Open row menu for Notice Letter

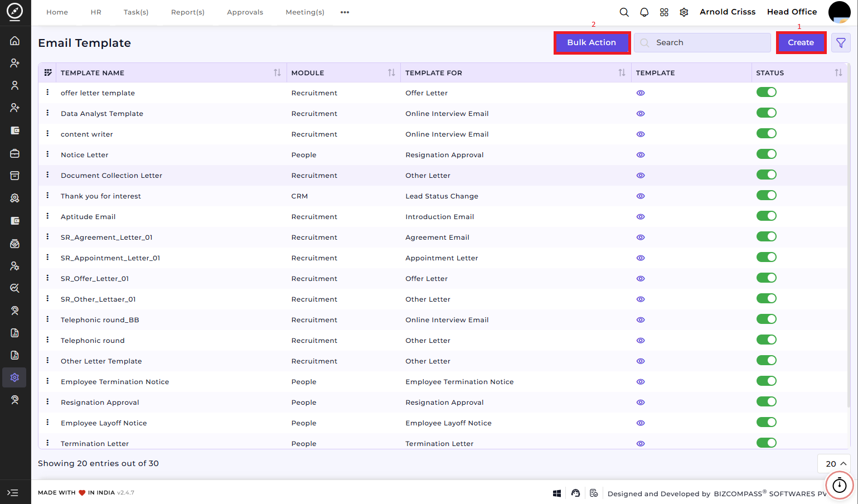pyautogui.click(x=47, y=154)
